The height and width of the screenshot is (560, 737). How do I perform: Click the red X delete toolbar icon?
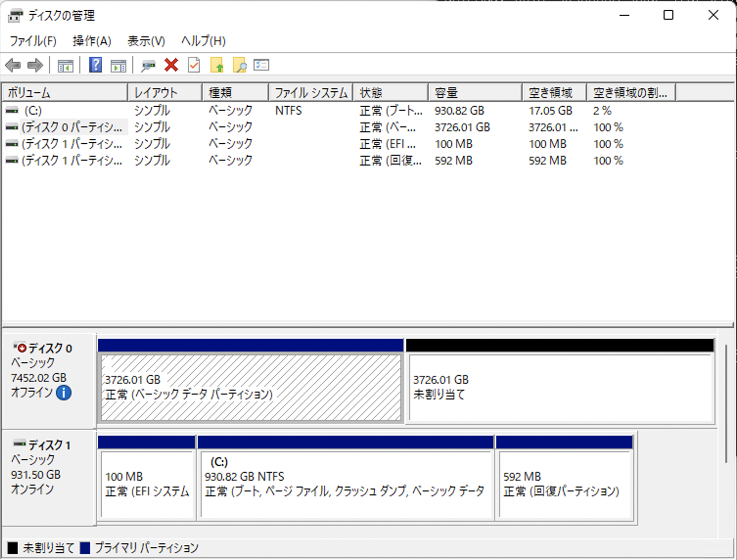pyautogui.click(x=170, y=65)
